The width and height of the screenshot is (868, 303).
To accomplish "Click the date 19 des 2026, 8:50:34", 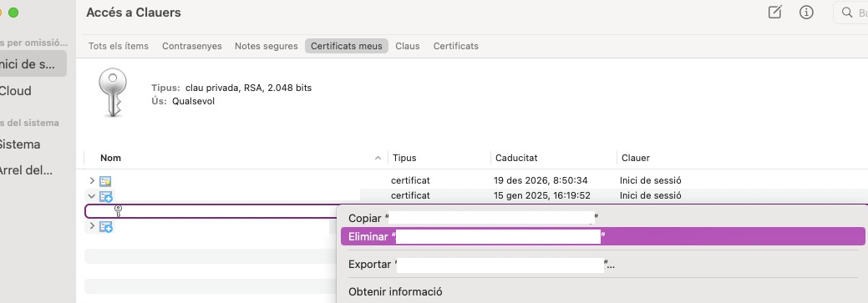I will (x=541, y=180).
